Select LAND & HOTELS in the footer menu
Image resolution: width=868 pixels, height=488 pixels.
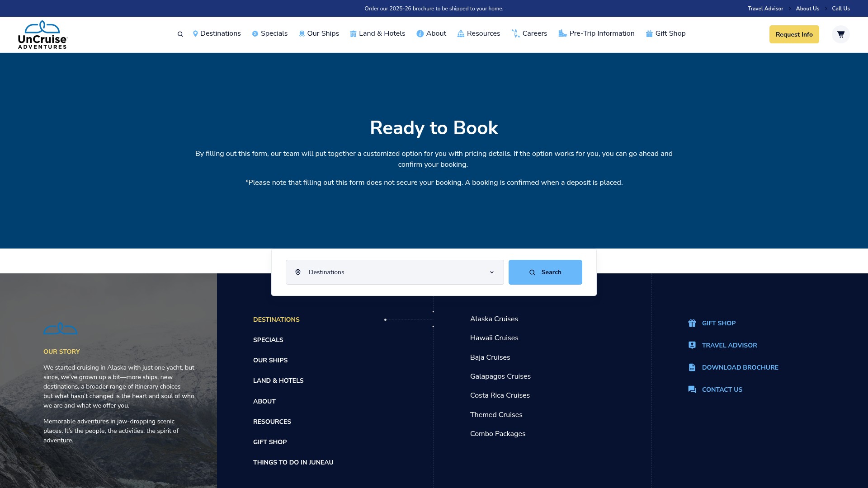tap(278, 380)
